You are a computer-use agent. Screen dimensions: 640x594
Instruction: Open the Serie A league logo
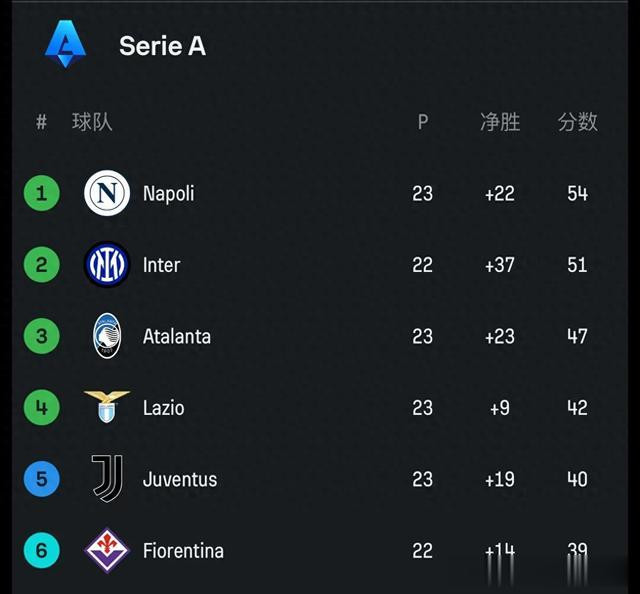pyautogui.click(x=65, y=44)
